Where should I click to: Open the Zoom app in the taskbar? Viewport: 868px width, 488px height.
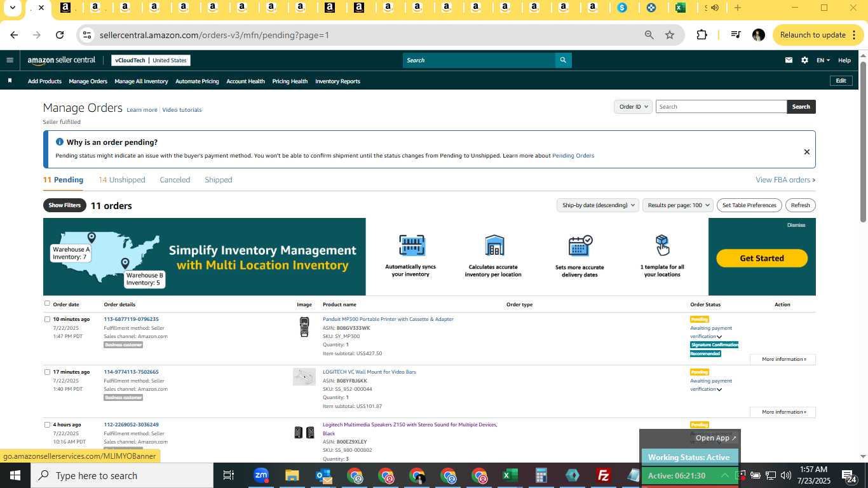click(261, 475)
